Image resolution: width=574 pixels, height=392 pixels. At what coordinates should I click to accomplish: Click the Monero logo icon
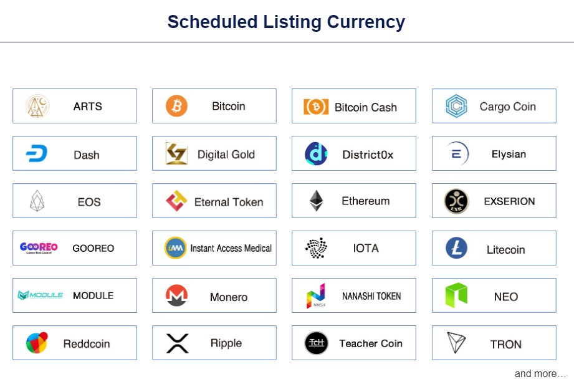pos(177,295)
